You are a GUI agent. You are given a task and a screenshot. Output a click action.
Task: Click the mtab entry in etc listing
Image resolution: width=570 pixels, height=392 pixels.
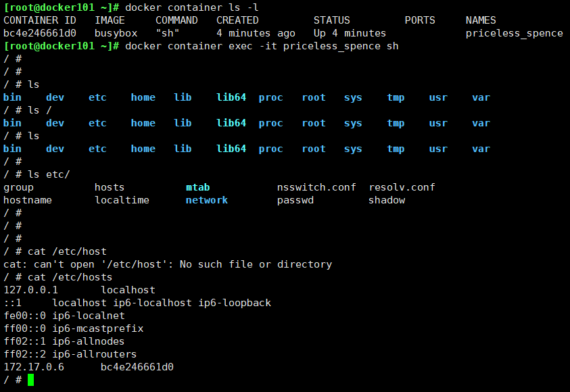197,187
